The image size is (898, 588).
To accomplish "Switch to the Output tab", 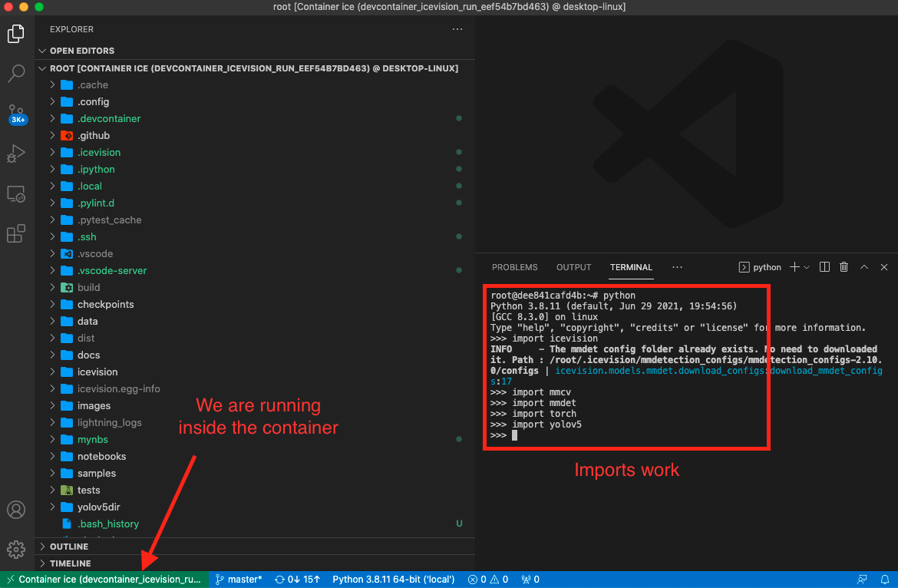I will [x=573, y=267].
